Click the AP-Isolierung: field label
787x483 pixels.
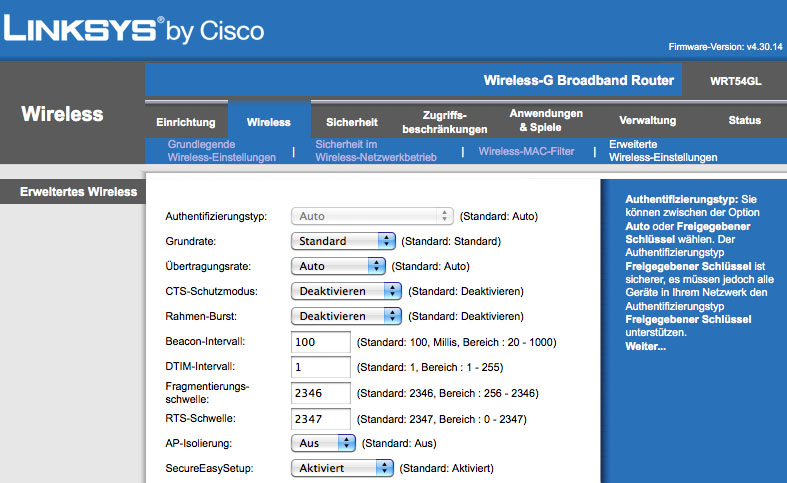pyautogui.click(x=199, y=443)
